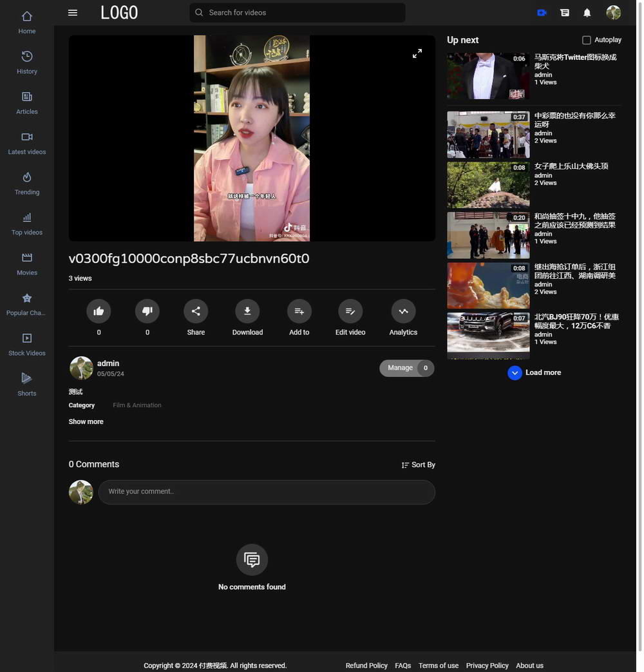Open Trending in sidebar

click(27, 184)
